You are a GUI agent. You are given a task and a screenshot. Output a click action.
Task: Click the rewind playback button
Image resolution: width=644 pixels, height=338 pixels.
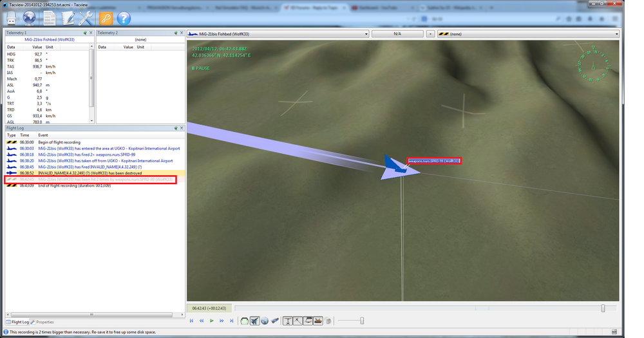[x=201, y=321]
